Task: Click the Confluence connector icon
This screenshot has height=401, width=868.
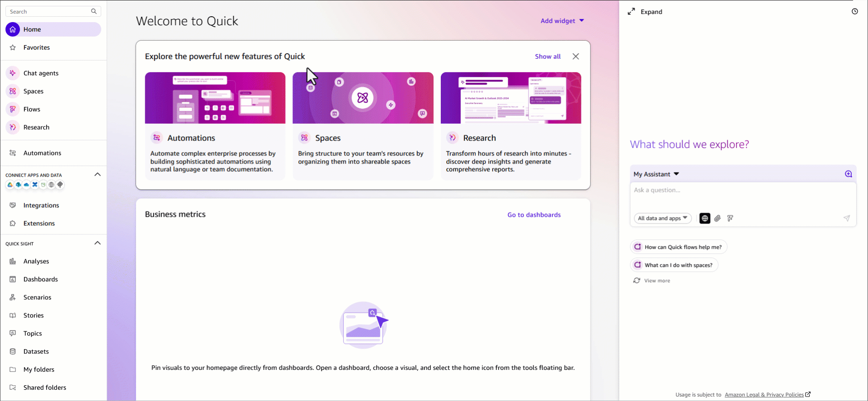Action: (x=35, y=185)
